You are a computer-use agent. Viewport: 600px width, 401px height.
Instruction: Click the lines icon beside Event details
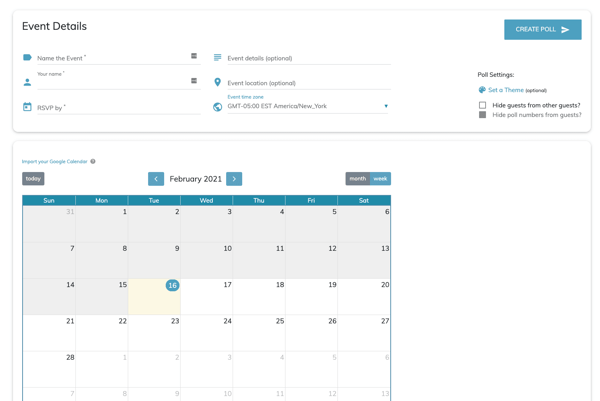click(217, 57)
